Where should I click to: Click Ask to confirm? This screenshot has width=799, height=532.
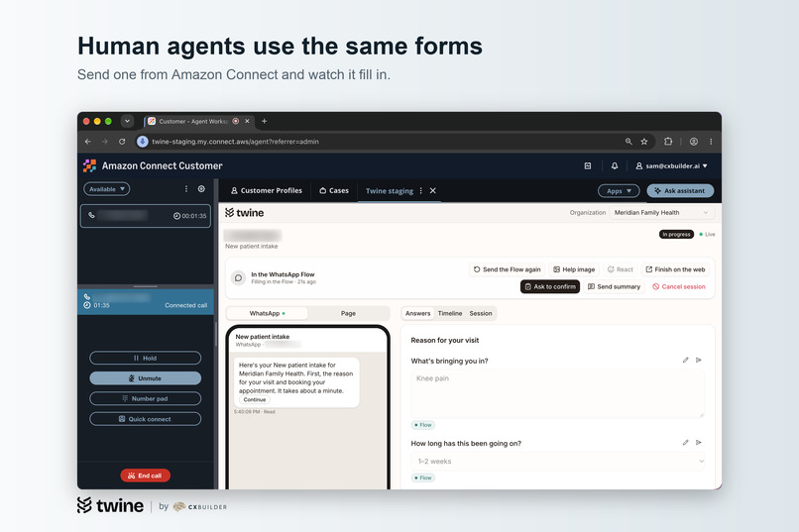point(550,286)
